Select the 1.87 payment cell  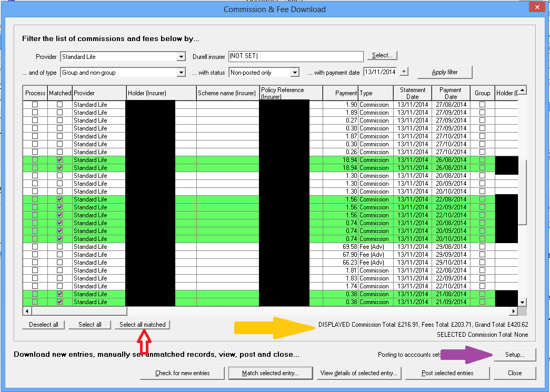[x=341, y=136]
